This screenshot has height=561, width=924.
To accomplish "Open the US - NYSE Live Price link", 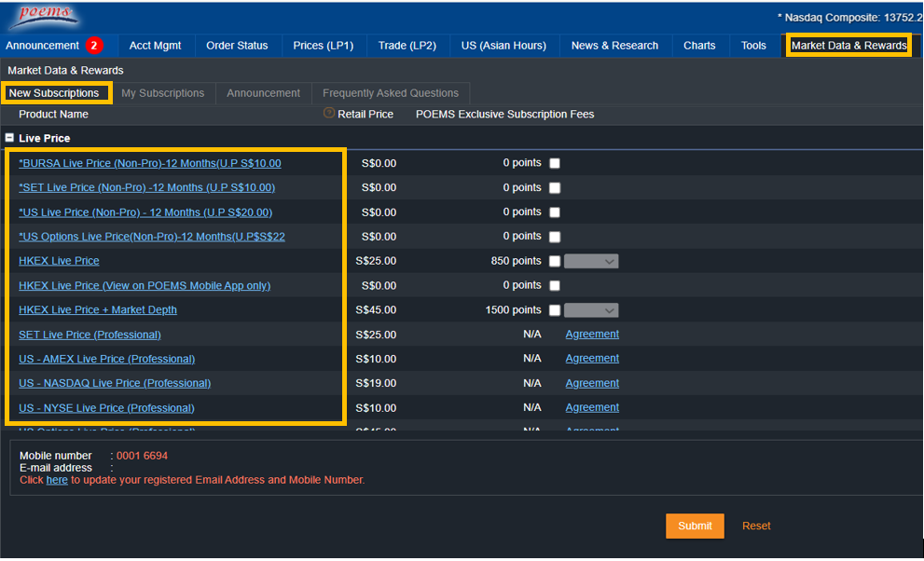I will (106, 408).
